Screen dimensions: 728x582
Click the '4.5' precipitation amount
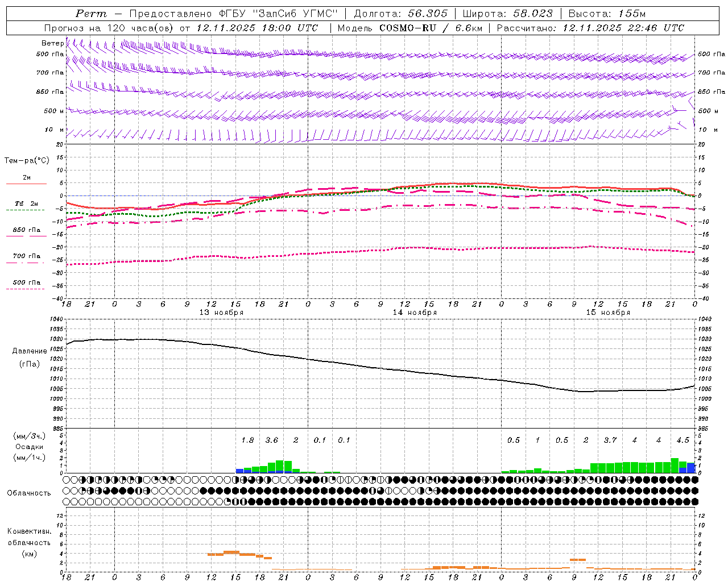[x=682, y=440]
